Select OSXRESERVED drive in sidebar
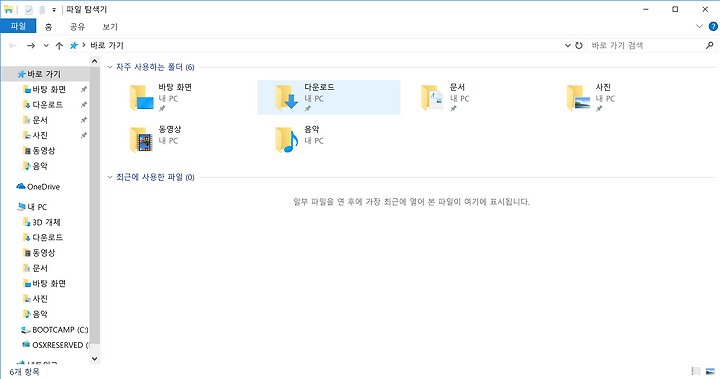This screenshot has height=379, width=720. tap(55, 345)
